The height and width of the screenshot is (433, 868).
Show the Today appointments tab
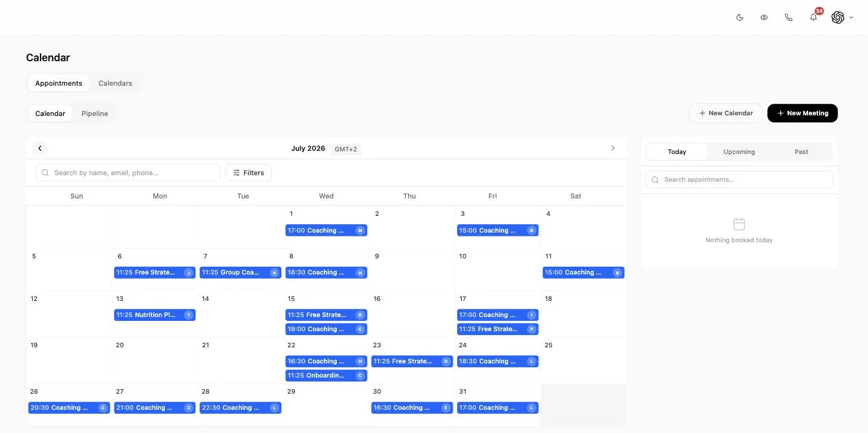(x=677, y=152)
